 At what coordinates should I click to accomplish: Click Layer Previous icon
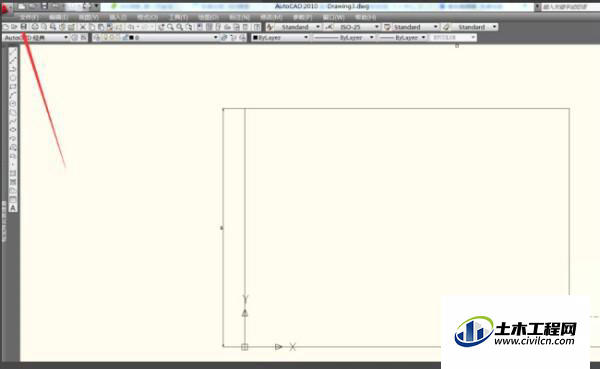[x=233, y=38]
